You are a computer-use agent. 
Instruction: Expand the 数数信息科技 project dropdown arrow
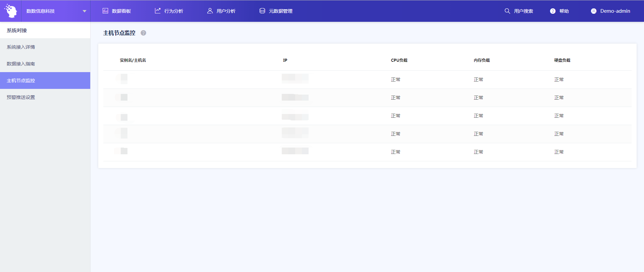[85, 11]
